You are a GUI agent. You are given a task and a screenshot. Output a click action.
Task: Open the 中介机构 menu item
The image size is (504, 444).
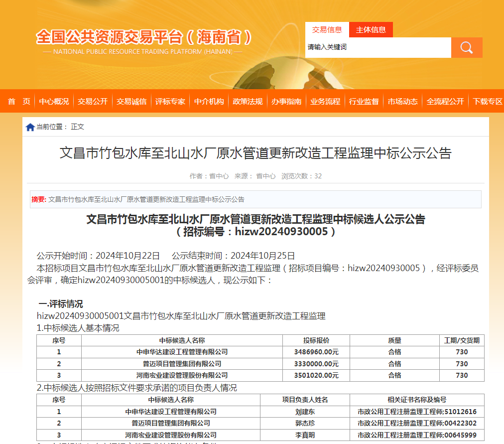pyautogui.click(x=209, y=101)
